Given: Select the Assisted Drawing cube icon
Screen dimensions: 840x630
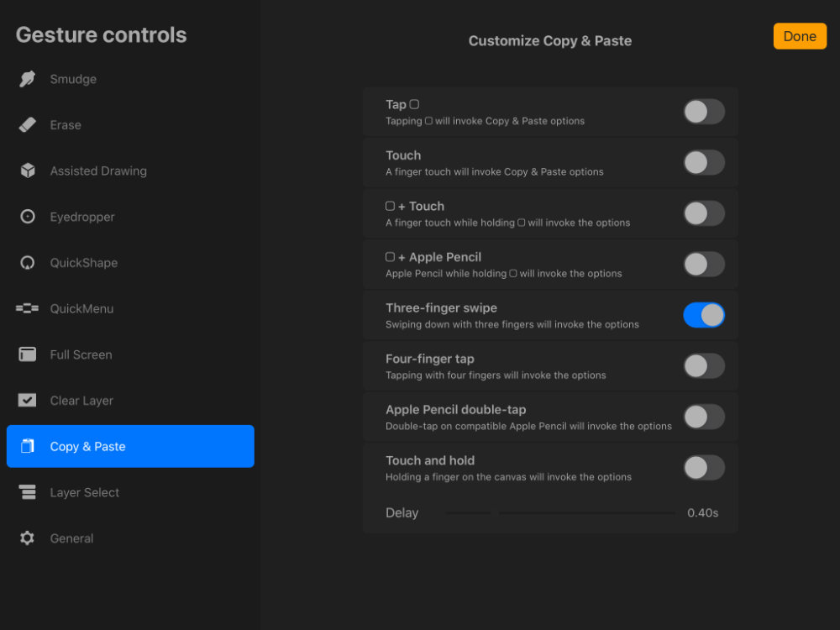Looking at the screenshot, I should click(x=28, y=171).
